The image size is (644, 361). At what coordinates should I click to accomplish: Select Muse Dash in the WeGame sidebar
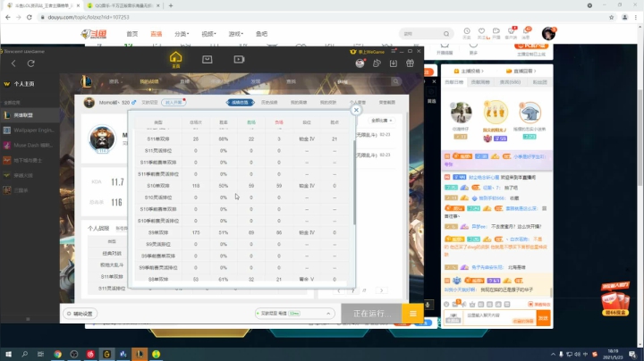pyautogui.click(x=30, y=146)
